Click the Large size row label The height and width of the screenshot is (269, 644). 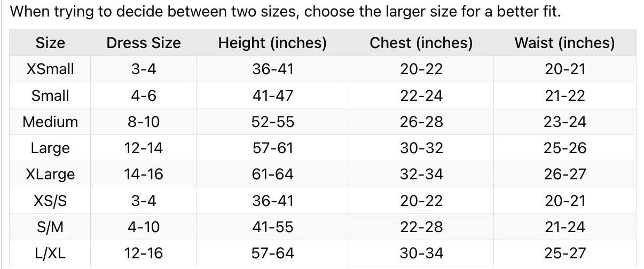click(x=50, y=148)
